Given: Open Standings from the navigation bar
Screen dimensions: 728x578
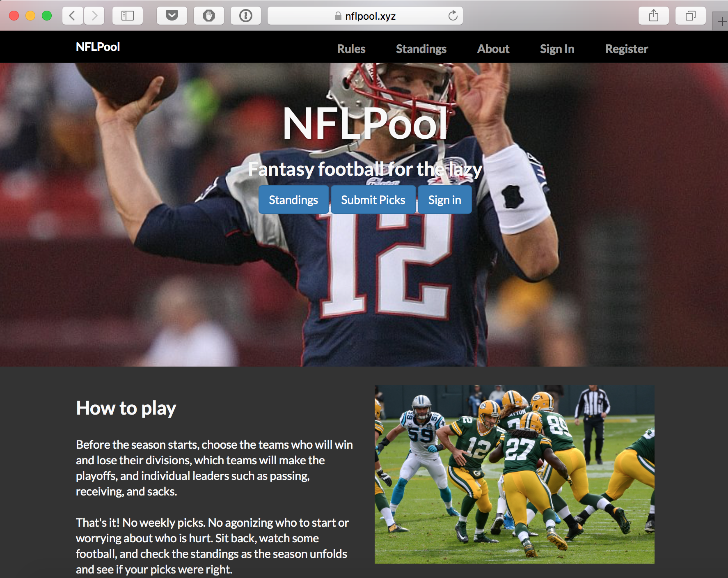Looking at the screenshot, I should (x=421, y=49).
